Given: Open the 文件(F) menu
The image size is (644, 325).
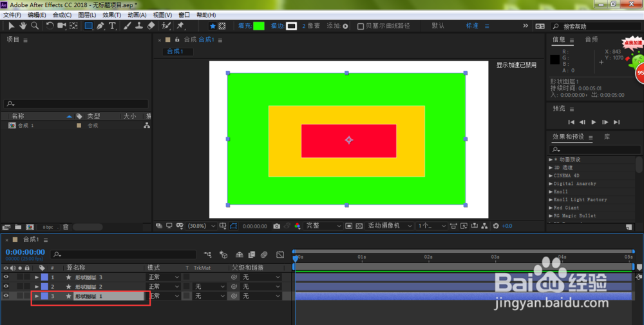Looking at the screenshot, I should point(12,15).
